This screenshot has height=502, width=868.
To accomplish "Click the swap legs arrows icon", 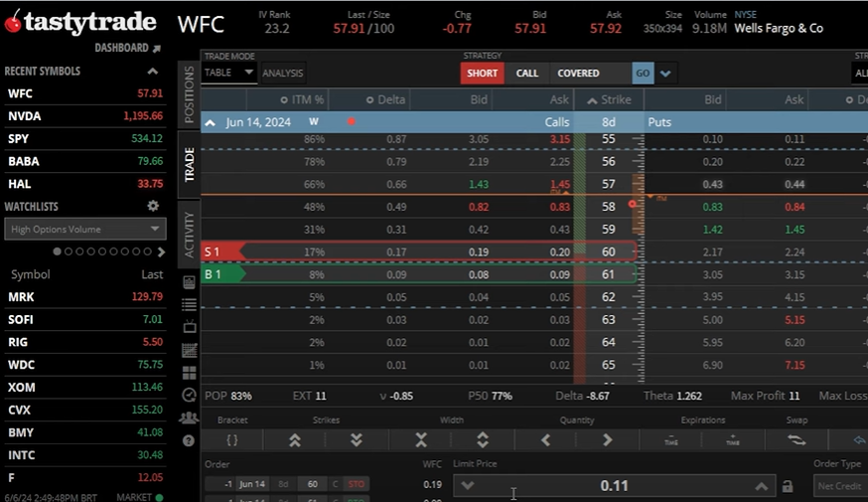I will (x=796, y=439).
